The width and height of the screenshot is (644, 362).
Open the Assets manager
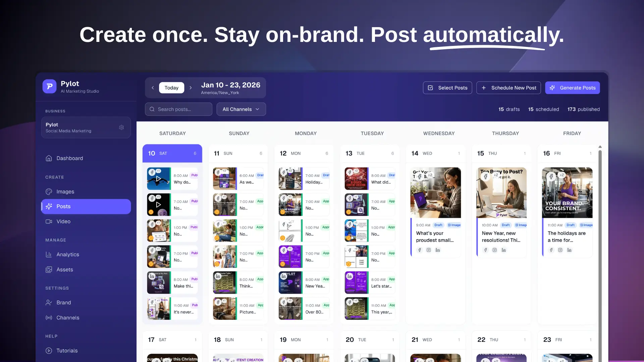[x=65, y=269]
